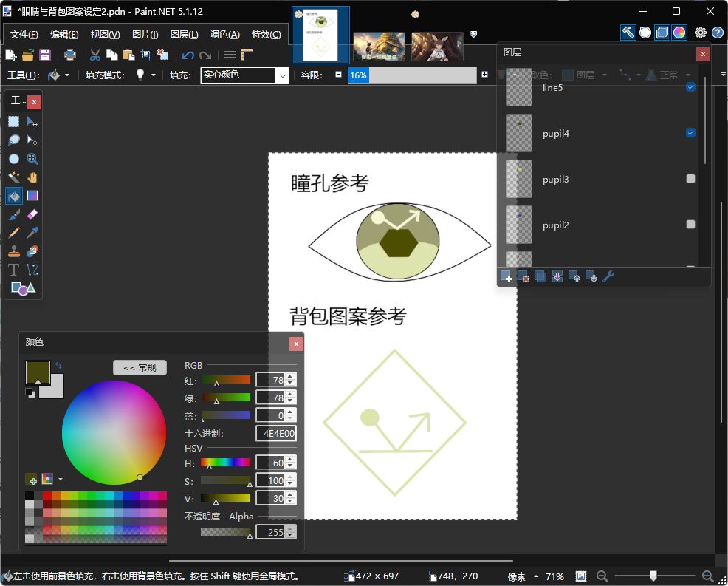Click the << 常规 button
This screenshot has height=586, width=728.
pos(140,367)
